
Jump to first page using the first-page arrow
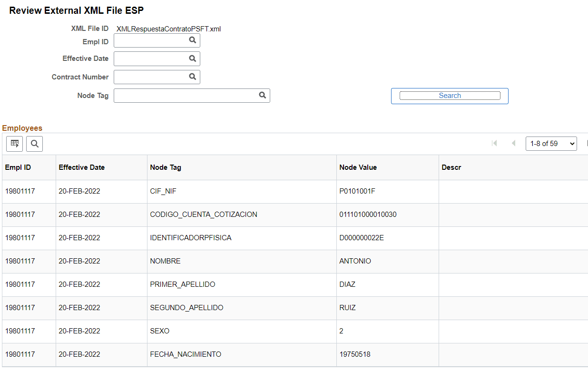[494, 143]
